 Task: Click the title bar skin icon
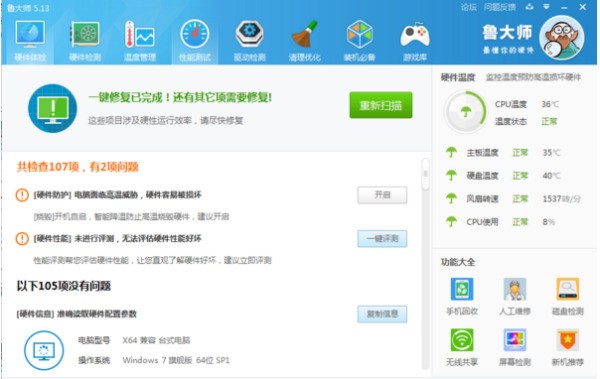pyautogui.click(x=530, y=7)
